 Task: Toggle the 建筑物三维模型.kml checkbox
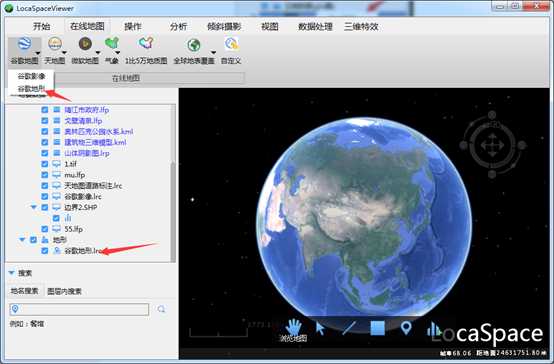pyautogui.click(x=45, y=142)
